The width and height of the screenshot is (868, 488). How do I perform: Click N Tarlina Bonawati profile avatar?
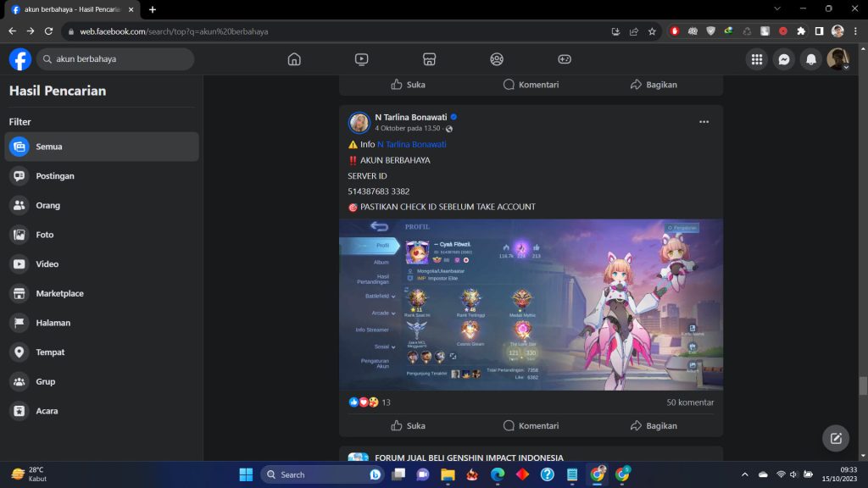pos(359,122)
